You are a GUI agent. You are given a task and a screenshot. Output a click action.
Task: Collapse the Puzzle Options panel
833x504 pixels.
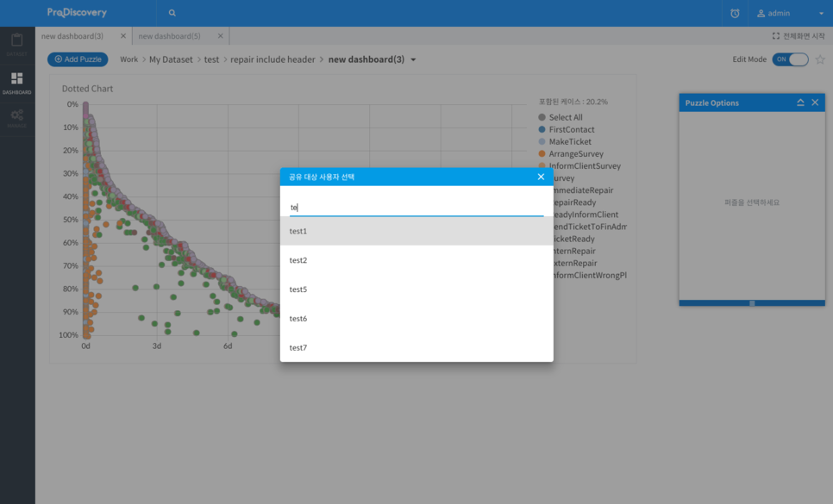800,103
